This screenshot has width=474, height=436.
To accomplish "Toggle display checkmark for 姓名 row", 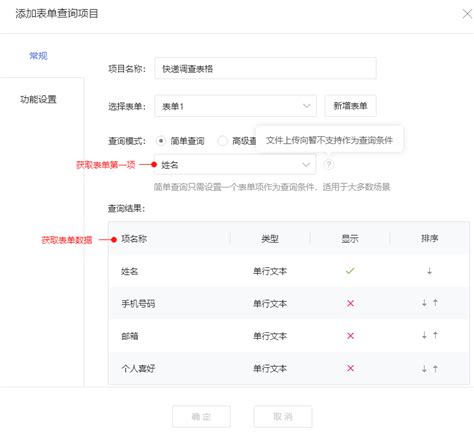I will 350,271.
